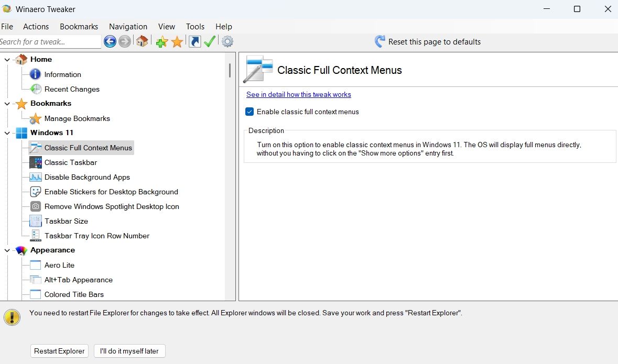
Task: Open the Navigation menu
Action: coord(128,26)
